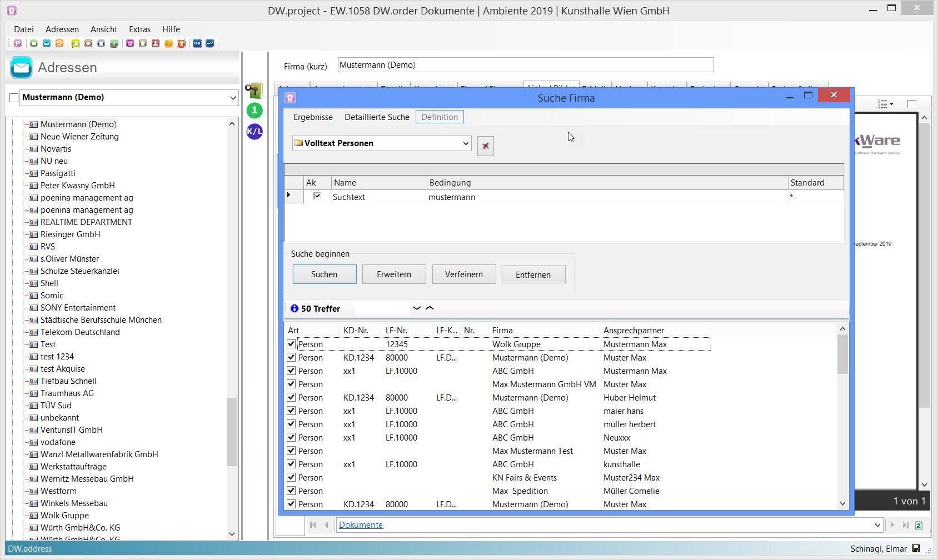This screenshot has height=560, width=938.
Task: Select Telekom Deutschland in the address tree
Action: coord(80,332)
